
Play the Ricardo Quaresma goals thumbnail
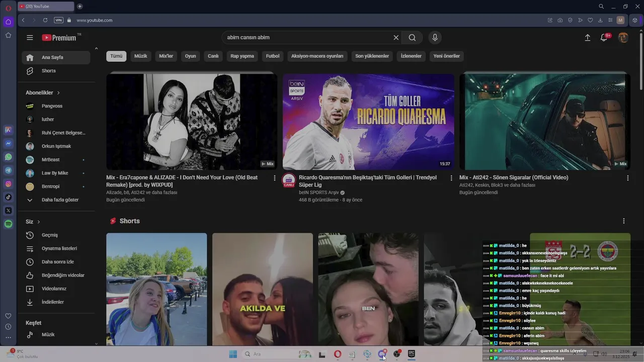pos(368,121)
